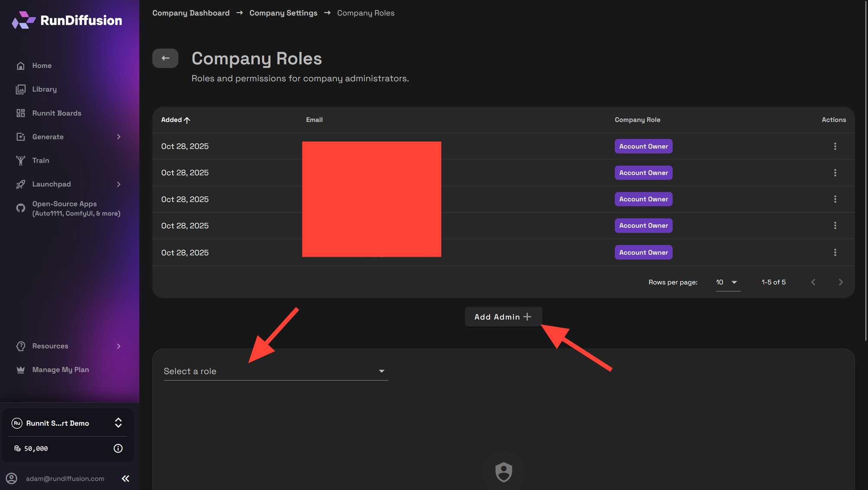
Task: Open Company Settings from the breadcrumb
Action: tap(283, 13)
